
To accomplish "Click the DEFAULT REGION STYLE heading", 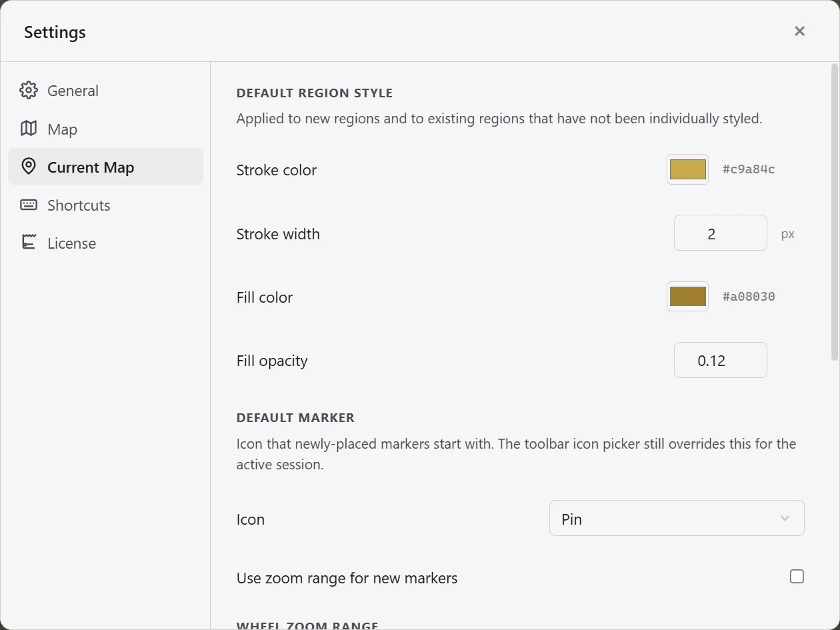I will click(315, 93).
